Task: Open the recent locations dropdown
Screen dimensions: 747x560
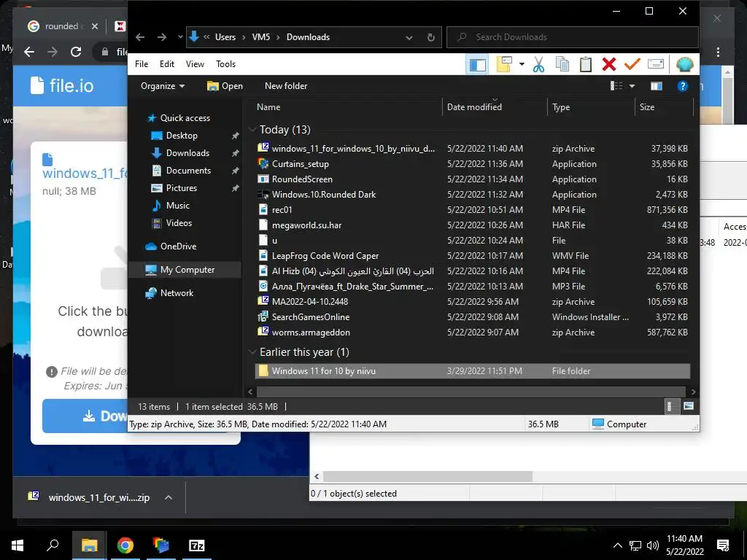Action: pyautogui.click(x=180, y=37)
